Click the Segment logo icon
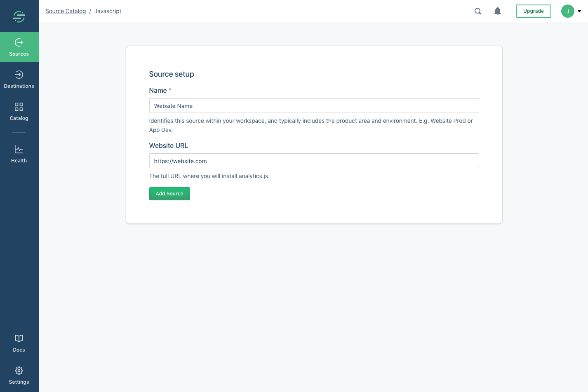 coord(19,16)
